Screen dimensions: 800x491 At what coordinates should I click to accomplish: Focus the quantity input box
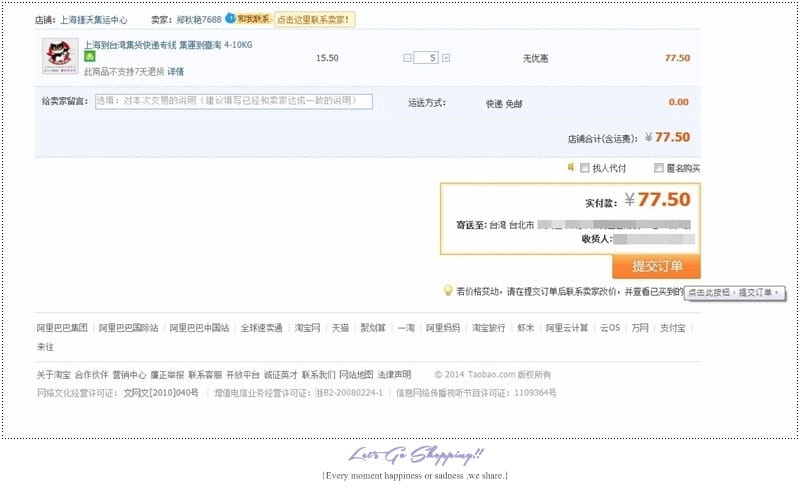(427, 58)
